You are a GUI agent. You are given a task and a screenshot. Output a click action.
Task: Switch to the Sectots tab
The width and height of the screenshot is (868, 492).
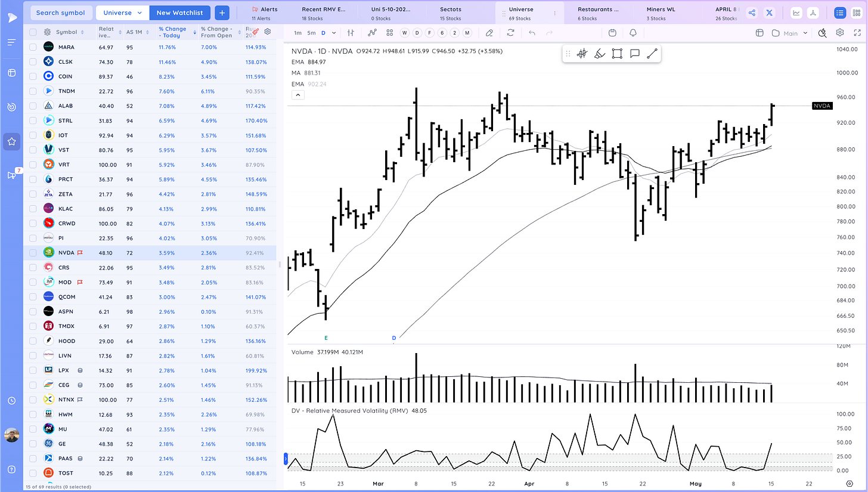[x=451, y=13]
